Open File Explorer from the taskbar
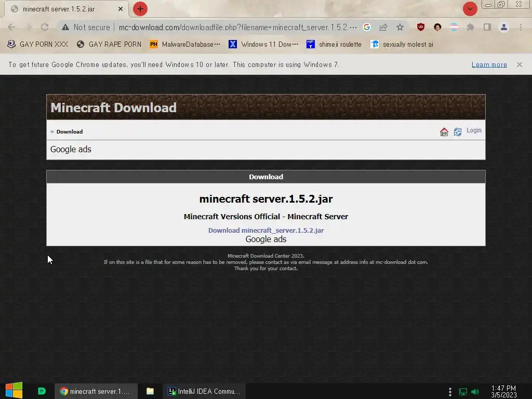 pos(150,391)
